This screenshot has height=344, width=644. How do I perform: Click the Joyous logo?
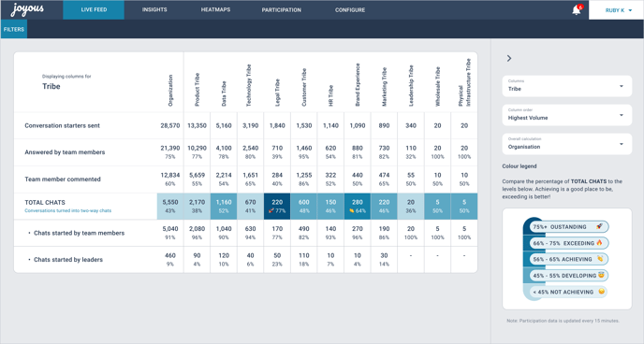coord(27,9)
